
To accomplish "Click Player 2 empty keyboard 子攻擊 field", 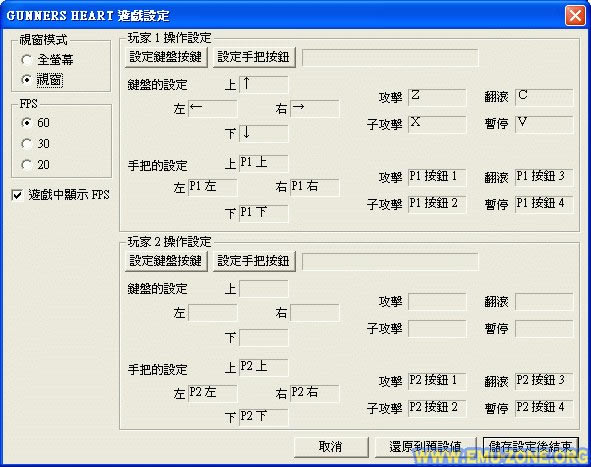I will [437, 328].
